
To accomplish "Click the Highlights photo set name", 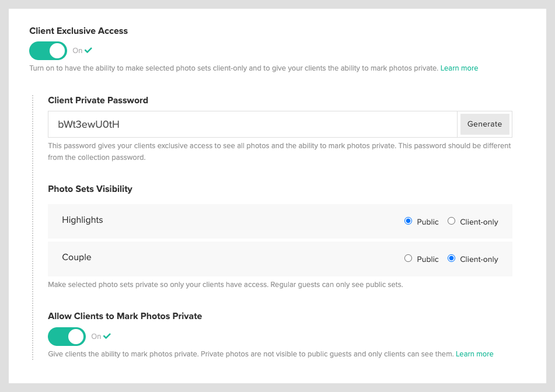I will pyautogui.click(x=82, y=220).
